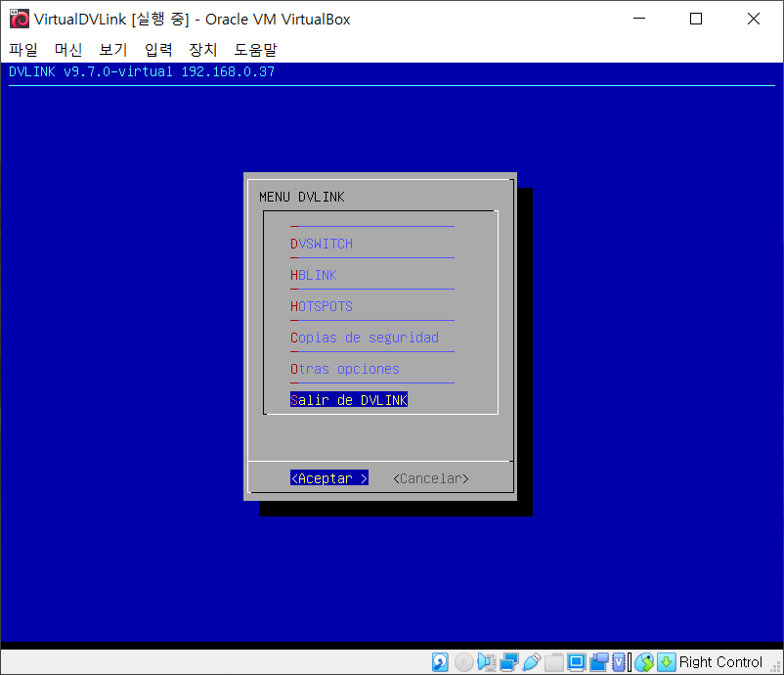Click the keyboard capture arrow icon
The image size is (784, 675).
point(667,662)
